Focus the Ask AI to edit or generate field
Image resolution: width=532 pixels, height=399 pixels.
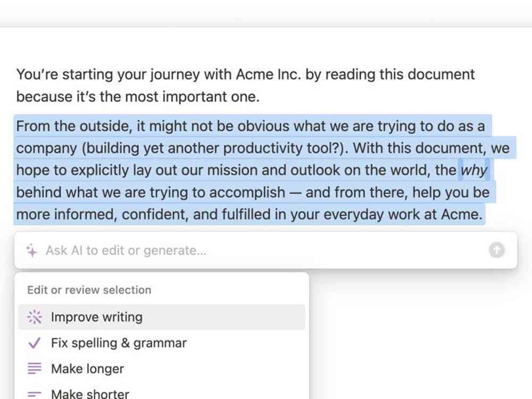266,251
